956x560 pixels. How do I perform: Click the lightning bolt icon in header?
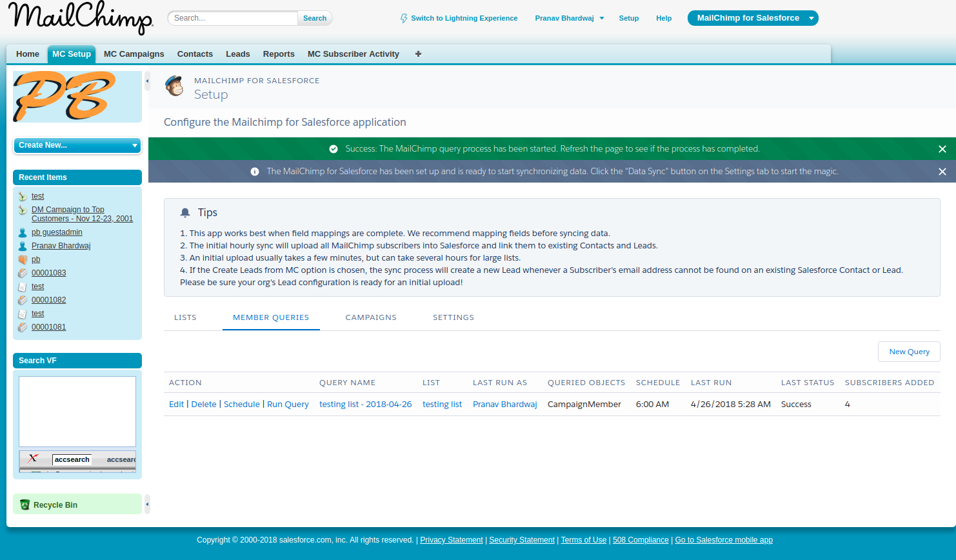tap(404, 19)
